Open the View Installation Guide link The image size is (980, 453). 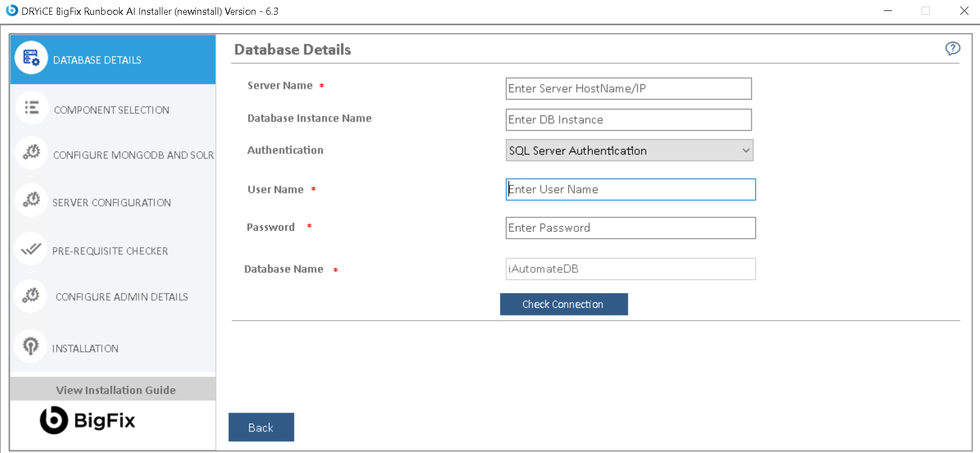115,390
